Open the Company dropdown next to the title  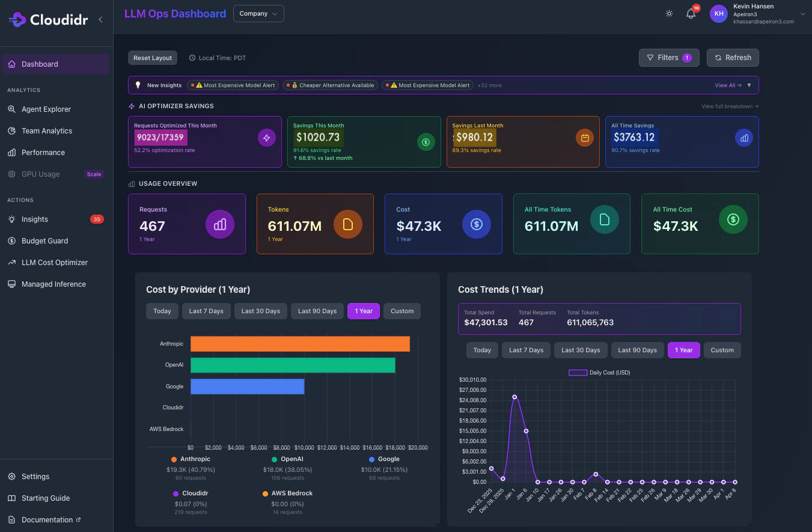pyautogui.click(x=258, y=13)
